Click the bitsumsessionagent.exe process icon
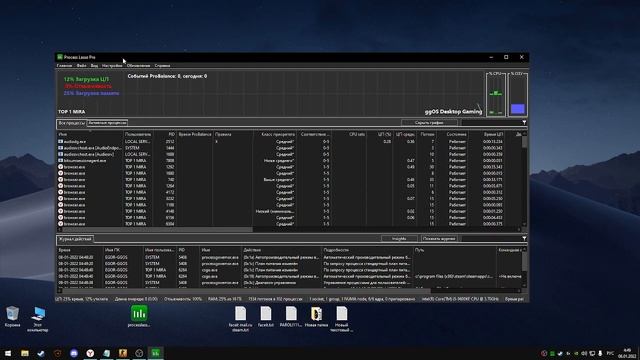The height and width of the screenshot is (360, 640). point(60,161)
